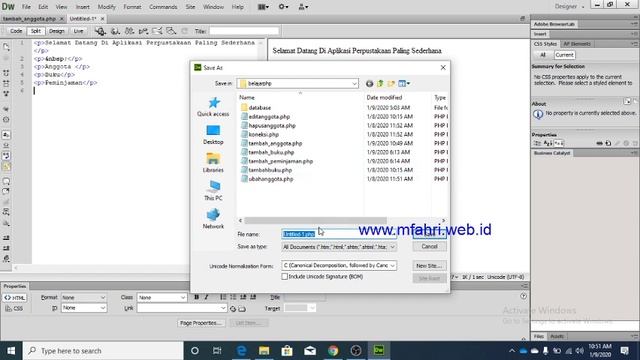Click the New Site... button

(429, 266)
